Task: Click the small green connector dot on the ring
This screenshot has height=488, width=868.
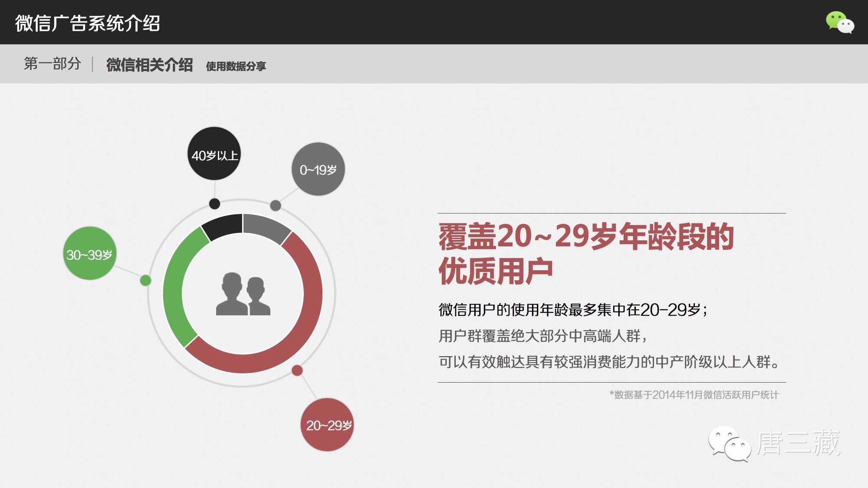Action: point(146,281)
